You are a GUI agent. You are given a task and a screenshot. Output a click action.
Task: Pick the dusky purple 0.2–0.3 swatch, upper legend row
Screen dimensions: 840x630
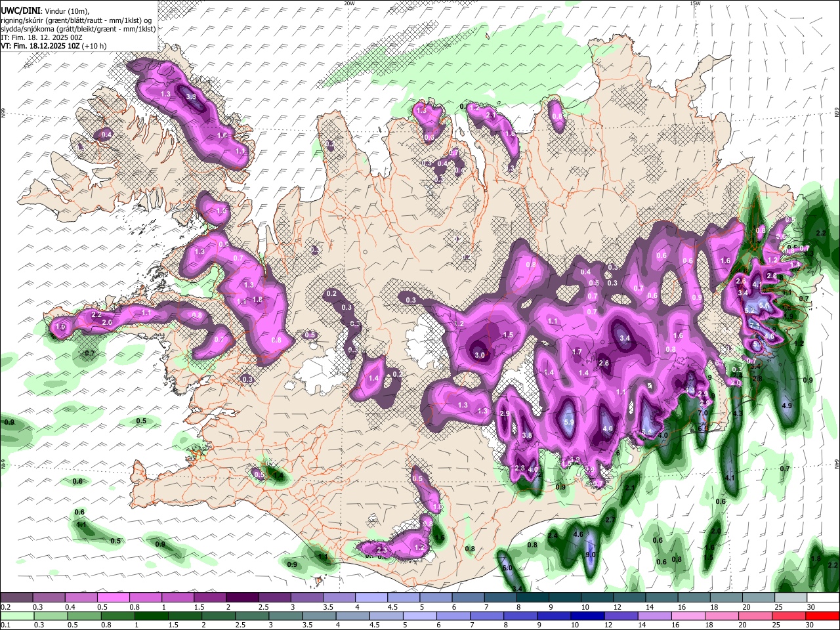(x=16, y=598)
